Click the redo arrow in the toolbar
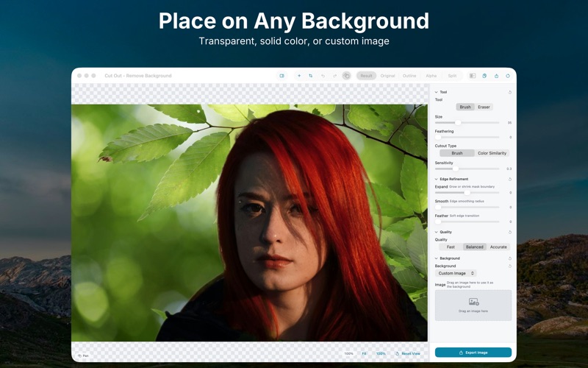This screenshot has width=588, height=368. tap(334, 76)
